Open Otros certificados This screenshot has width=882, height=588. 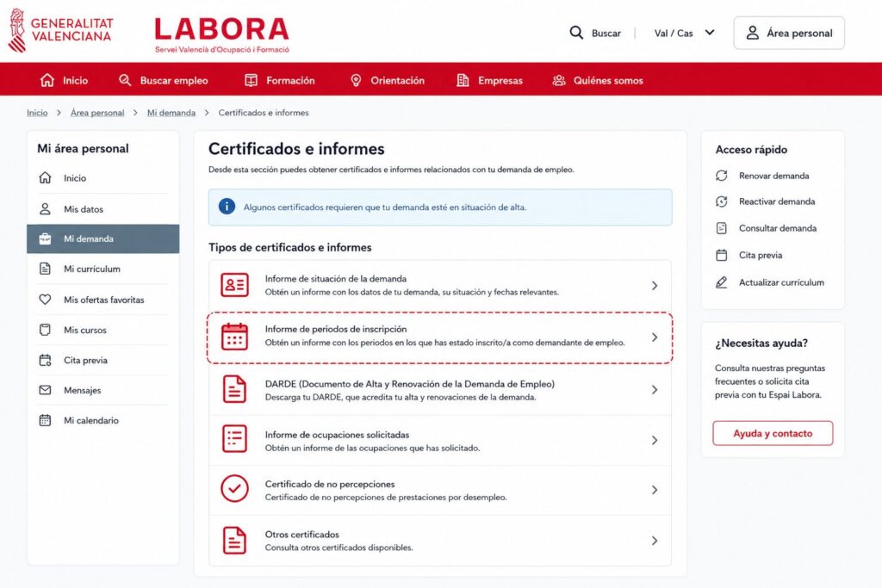pyautogui.click(x=440, y=540)
